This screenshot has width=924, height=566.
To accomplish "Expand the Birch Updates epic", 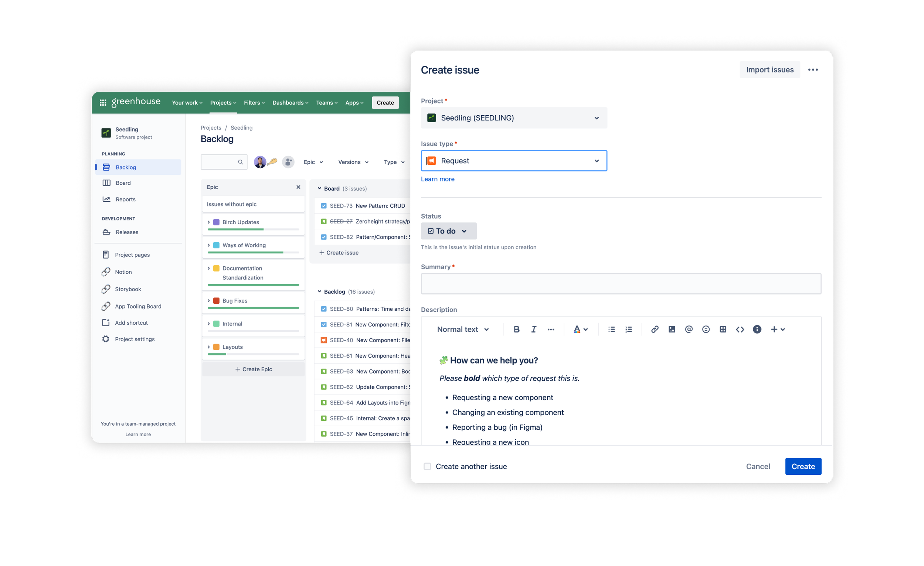I will point(209,222).
